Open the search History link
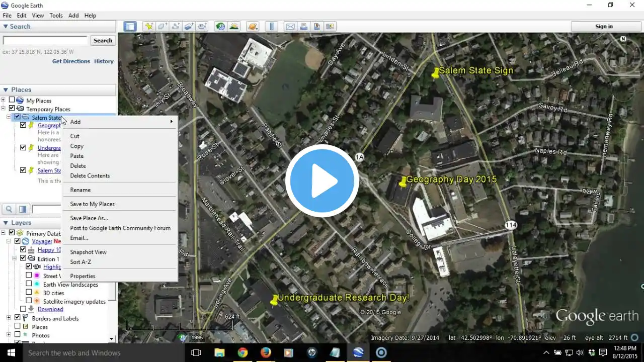This screenshot has height=362, width=644. (104, 61)
